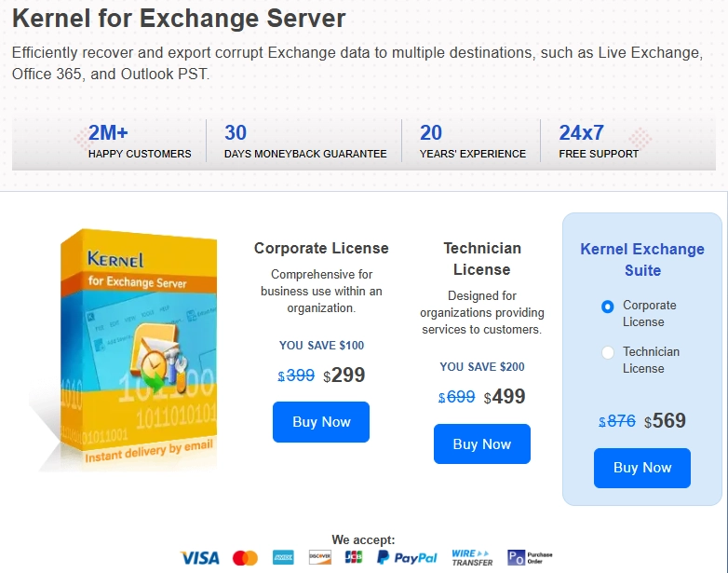728x573 pixels.
Task: Buy Now for Technician License at $499
Action: [x=482, y=443]
